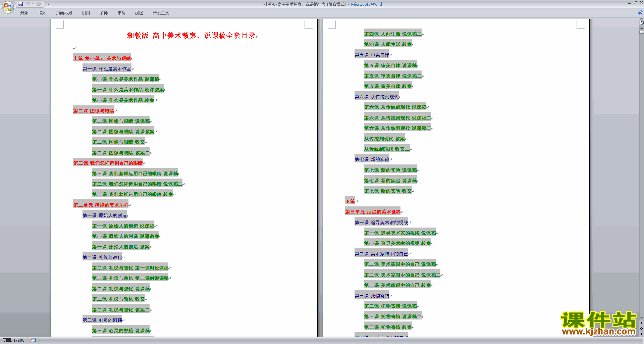Click scrollbar down arrow
The width and height of the screenshot is (644, 344).
coord(641,318)
